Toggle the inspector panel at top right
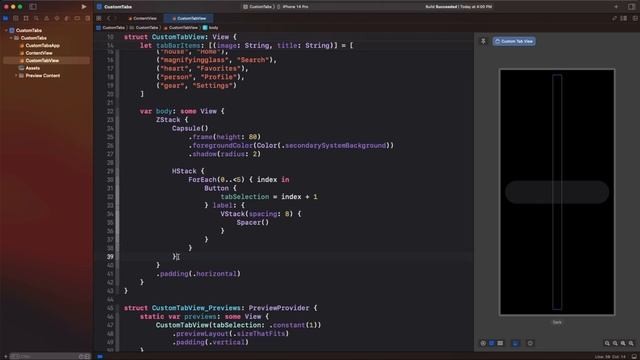 [x=631, y=7]
